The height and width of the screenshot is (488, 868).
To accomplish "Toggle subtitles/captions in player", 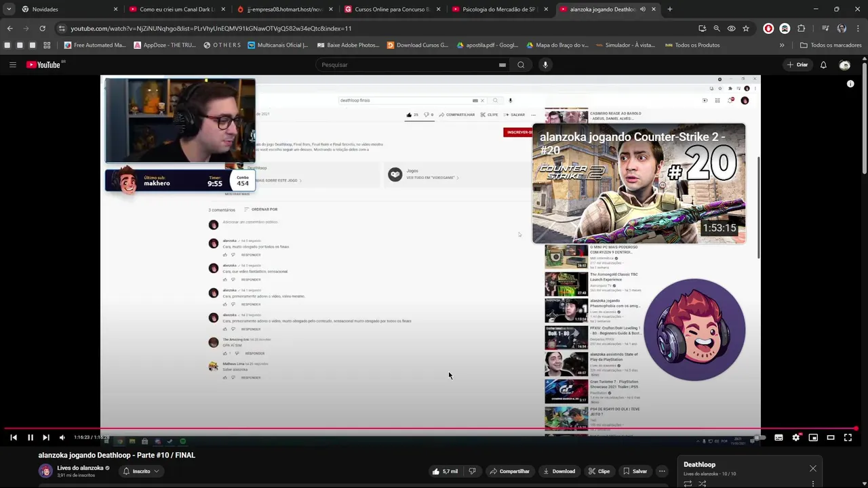I will tap(778, 437).
